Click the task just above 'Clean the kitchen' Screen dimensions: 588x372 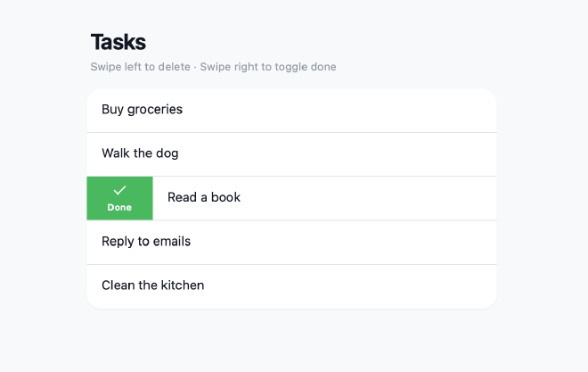pyautogui.click(x=291, y=242)
